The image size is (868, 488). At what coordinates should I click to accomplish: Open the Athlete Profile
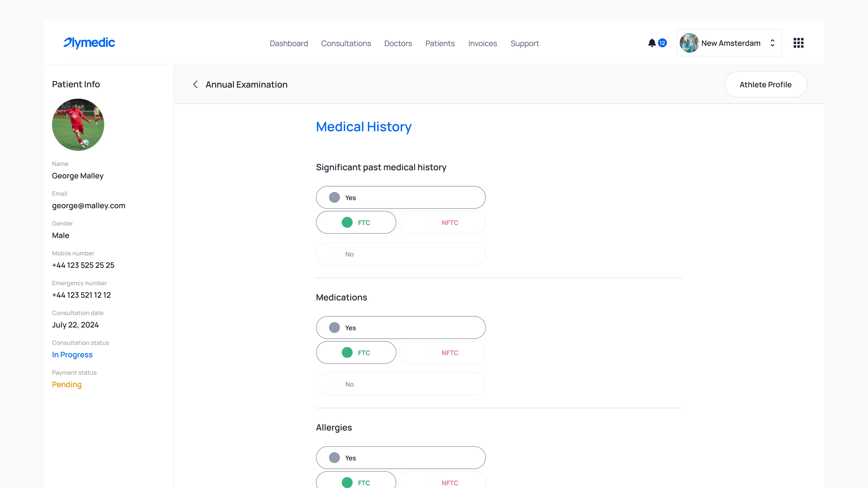[x=765, y=84]
